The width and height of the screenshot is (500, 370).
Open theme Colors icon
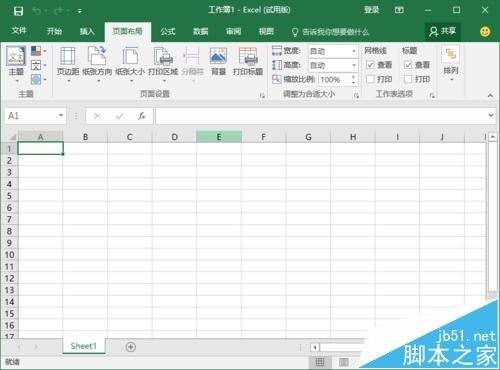[36, 51]
